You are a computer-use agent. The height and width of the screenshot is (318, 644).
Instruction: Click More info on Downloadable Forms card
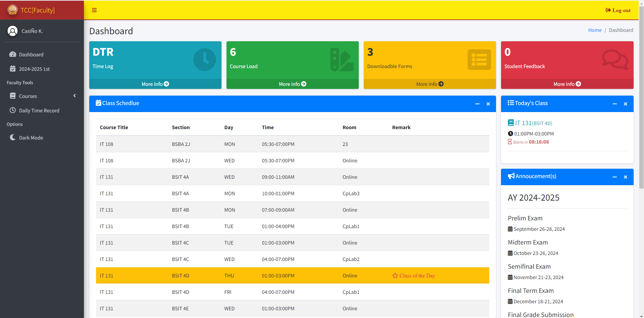click(430, 84)
